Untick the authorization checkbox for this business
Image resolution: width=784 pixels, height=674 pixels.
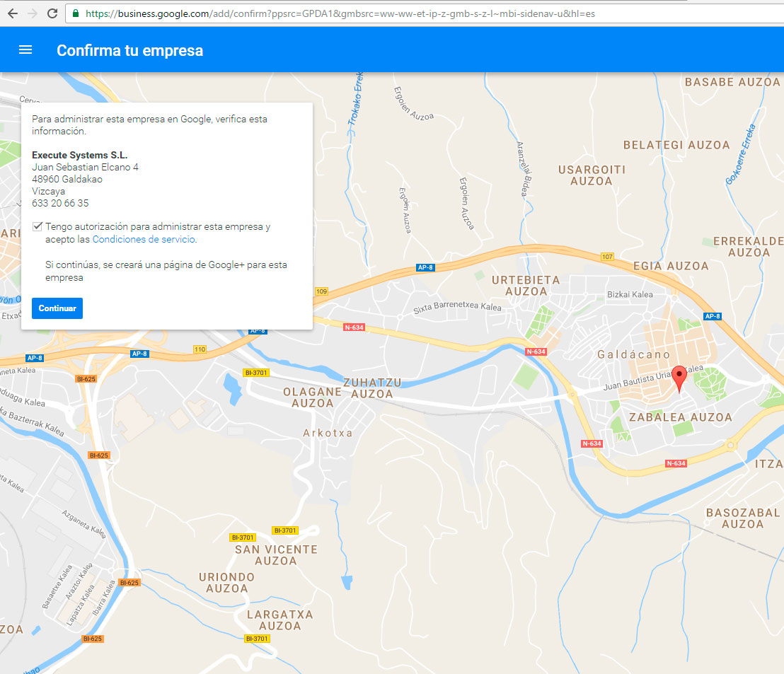click(37, 227)
